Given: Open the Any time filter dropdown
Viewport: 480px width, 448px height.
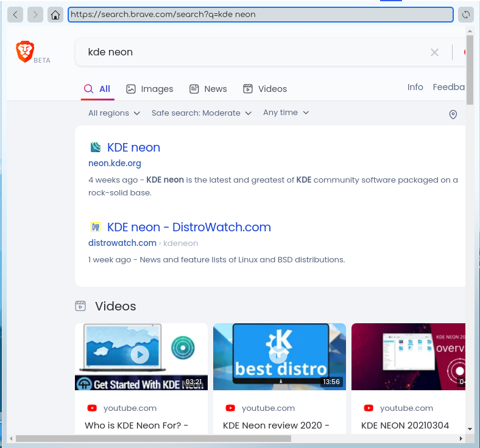Looking at the screenshot, I should pyautogui.click(x=286, y=113).
